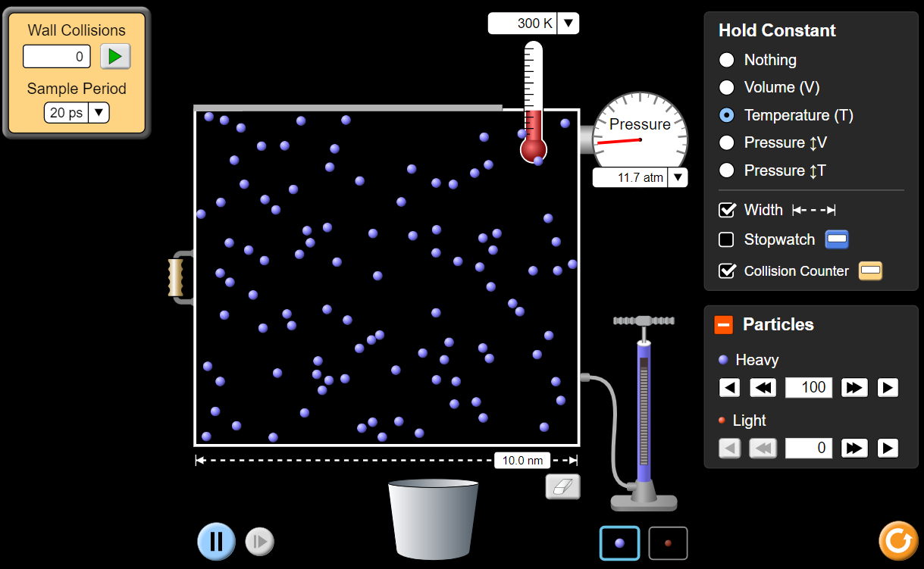Open the temperature units dropdown
The height and width of the screenshot is (569, 924).
pyautogui.click(x=568, y=23)
